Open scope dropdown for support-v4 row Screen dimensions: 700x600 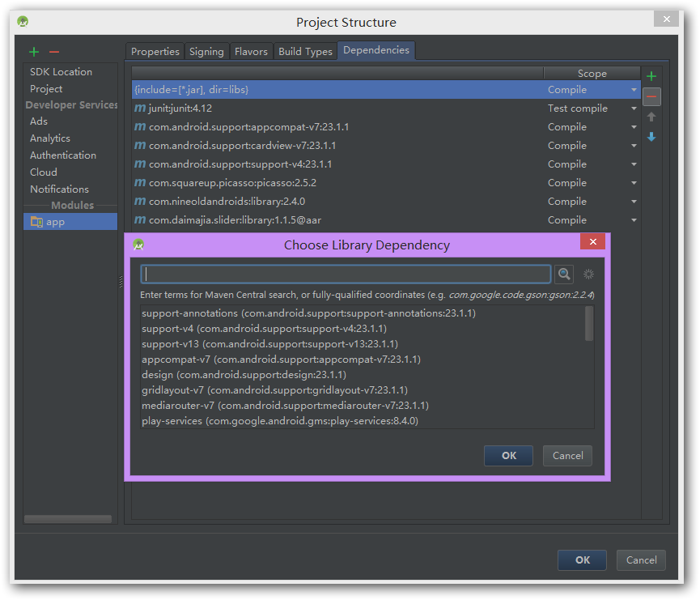[634, 164]
